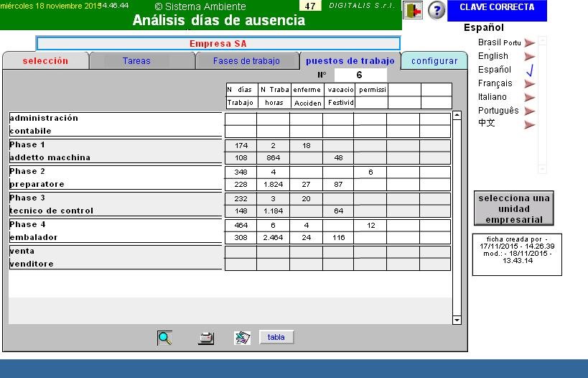Click the ficha creada por info box

click(x=517, y=254)
